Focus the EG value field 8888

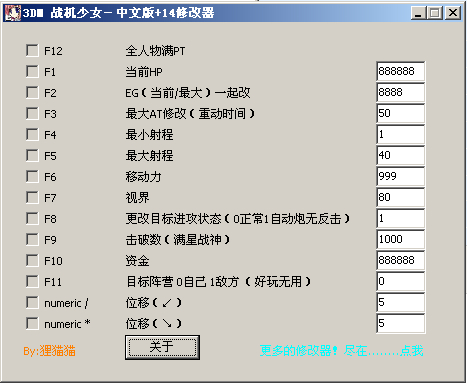coord(401,92)
